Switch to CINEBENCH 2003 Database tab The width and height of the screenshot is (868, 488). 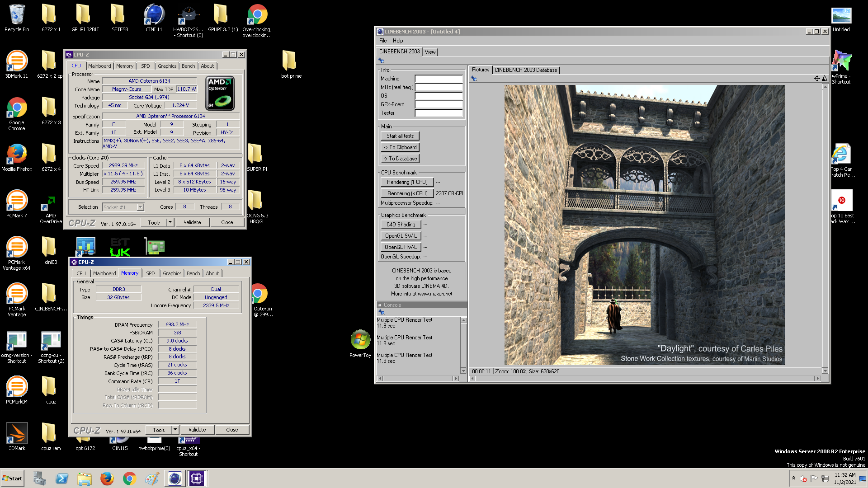point(525,70)
